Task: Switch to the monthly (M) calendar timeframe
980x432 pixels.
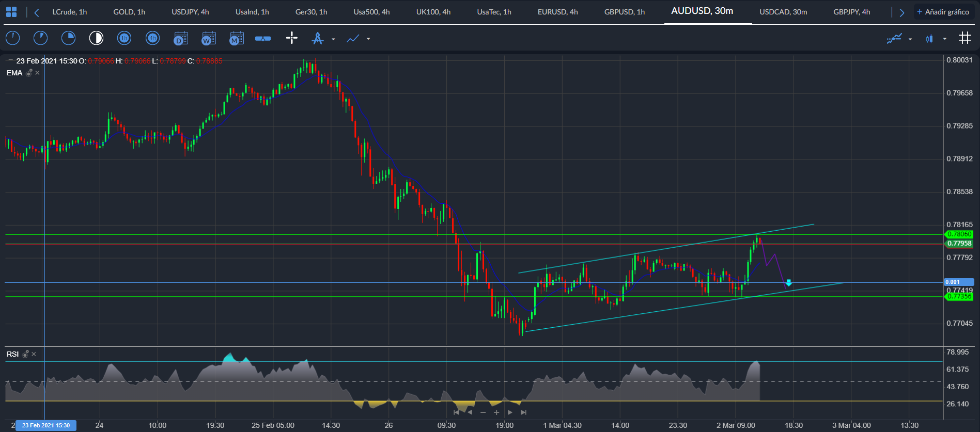Action: 237,39
